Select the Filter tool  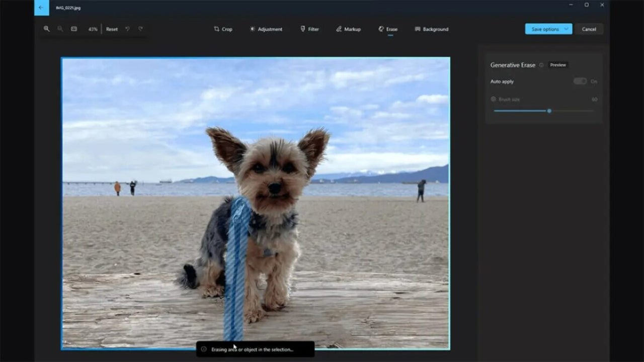(x=309, y=29)
